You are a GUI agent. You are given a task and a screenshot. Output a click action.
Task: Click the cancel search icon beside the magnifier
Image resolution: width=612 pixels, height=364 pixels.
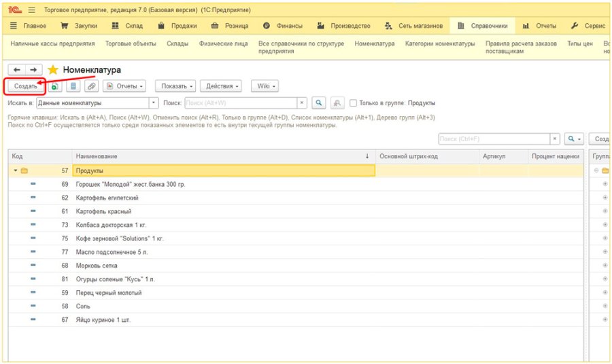(x=337, y=103)
